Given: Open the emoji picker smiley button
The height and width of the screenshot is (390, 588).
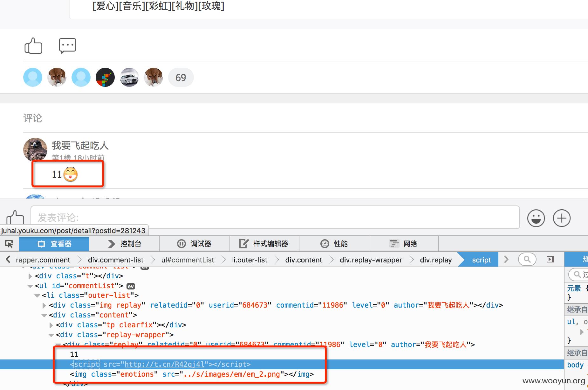Looking at the screenshot, I should [x=536, y=218].
